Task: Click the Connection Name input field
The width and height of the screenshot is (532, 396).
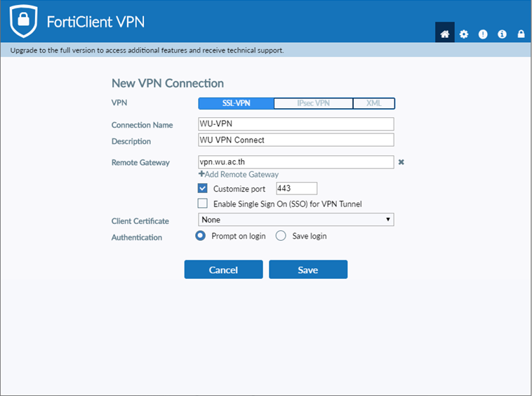Action: [x=295, y=124]
